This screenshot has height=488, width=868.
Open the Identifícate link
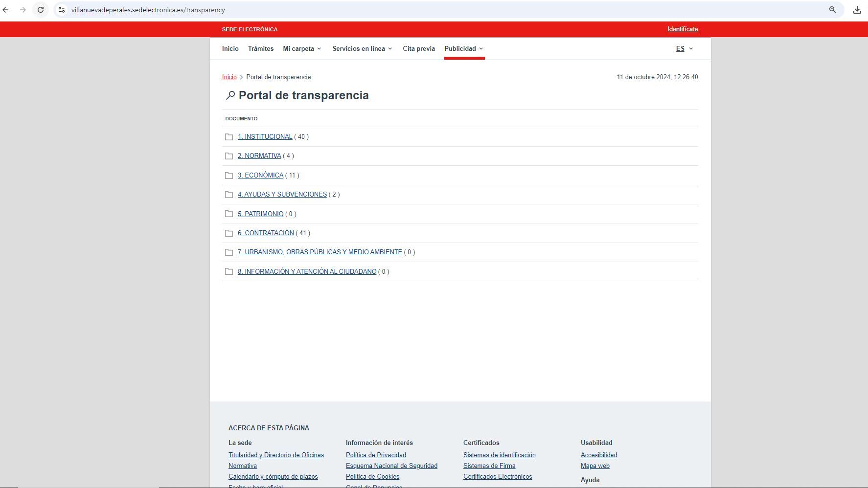pyautogui.click(x=683, y=29)
